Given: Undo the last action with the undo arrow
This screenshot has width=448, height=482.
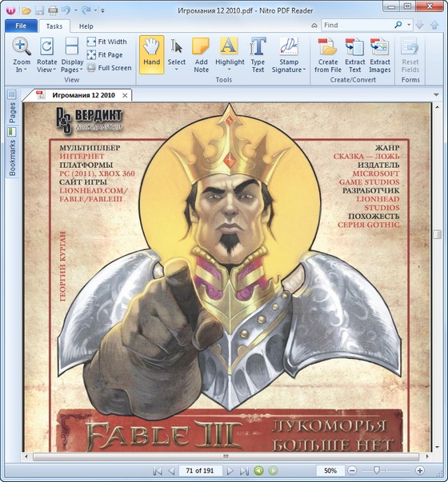Looking at the screenshot, I should pos(66,10).
